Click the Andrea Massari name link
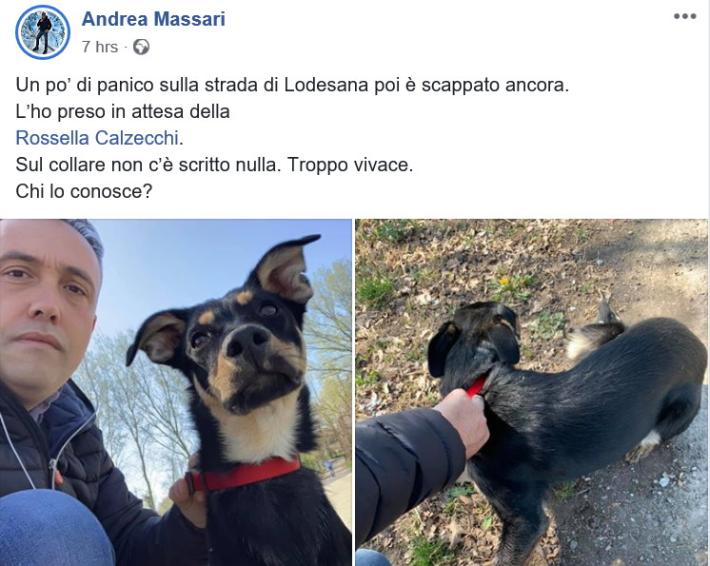 click(x=154, y=19)
